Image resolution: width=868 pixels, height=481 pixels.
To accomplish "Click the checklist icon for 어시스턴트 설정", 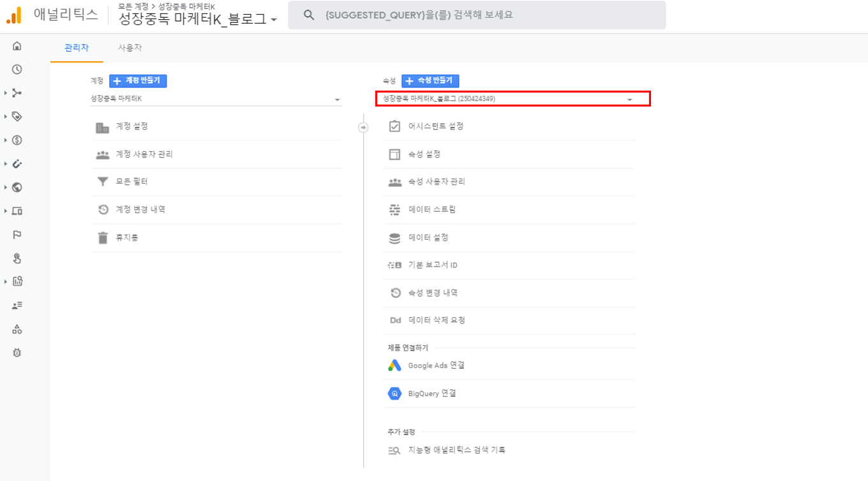I will (394, 126).
